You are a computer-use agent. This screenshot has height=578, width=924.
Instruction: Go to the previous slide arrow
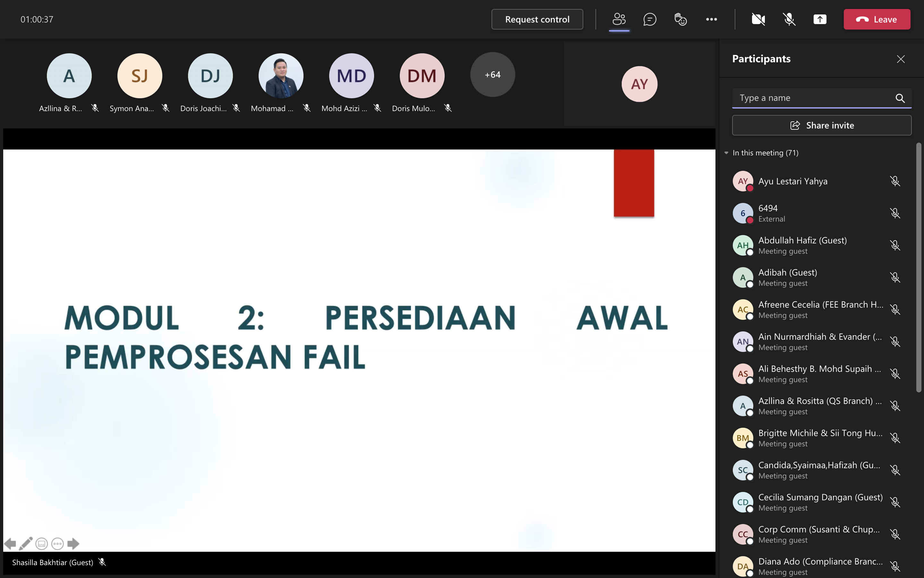click(x=10, y=544)
